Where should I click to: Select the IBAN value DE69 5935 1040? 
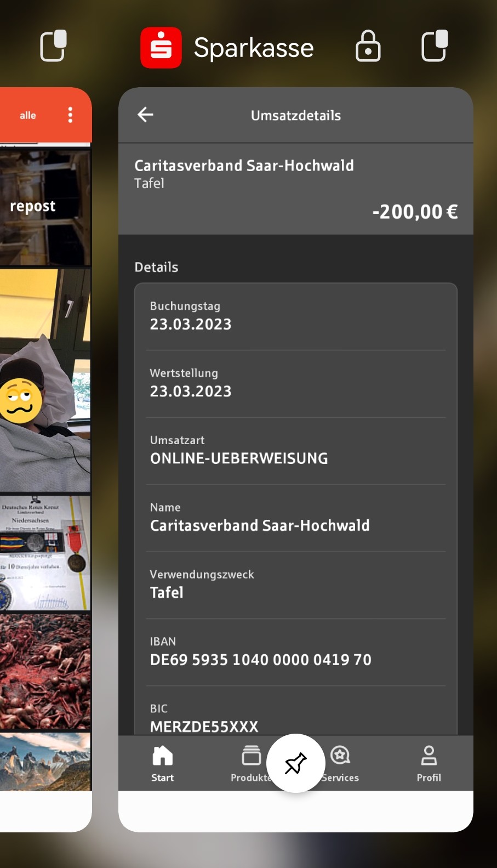coord(261,660)
